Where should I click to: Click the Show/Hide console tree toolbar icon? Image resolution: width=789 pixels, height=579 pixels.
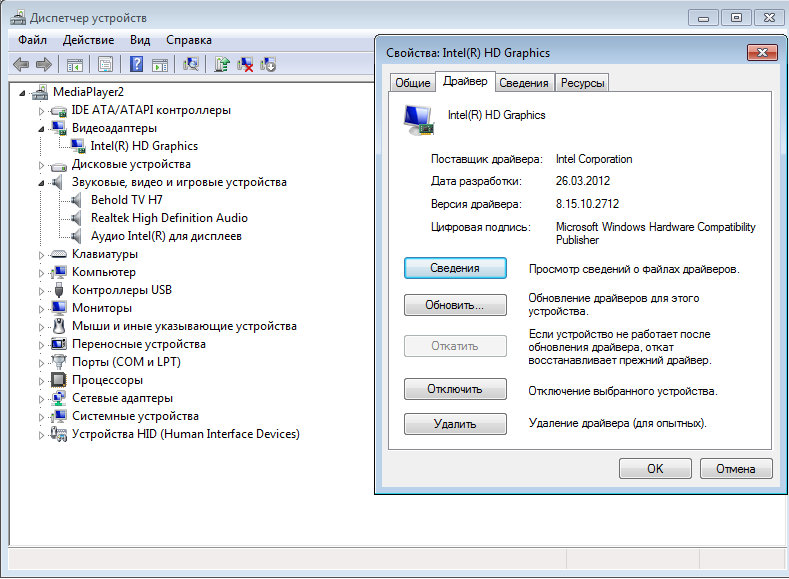pyautogui.click(x=74, y=64)
